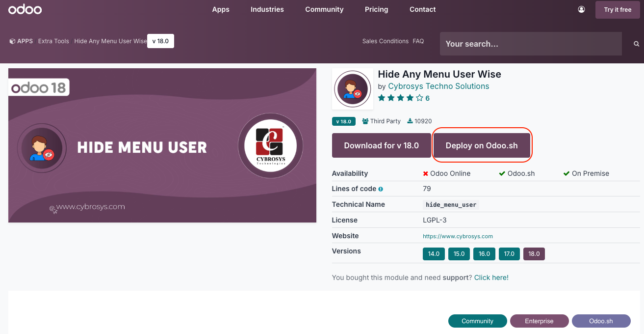Switch to the Odoo.sh tab
Image resolution: width=644 pixels, height=334 pixels.
click(x=601, y=321)
